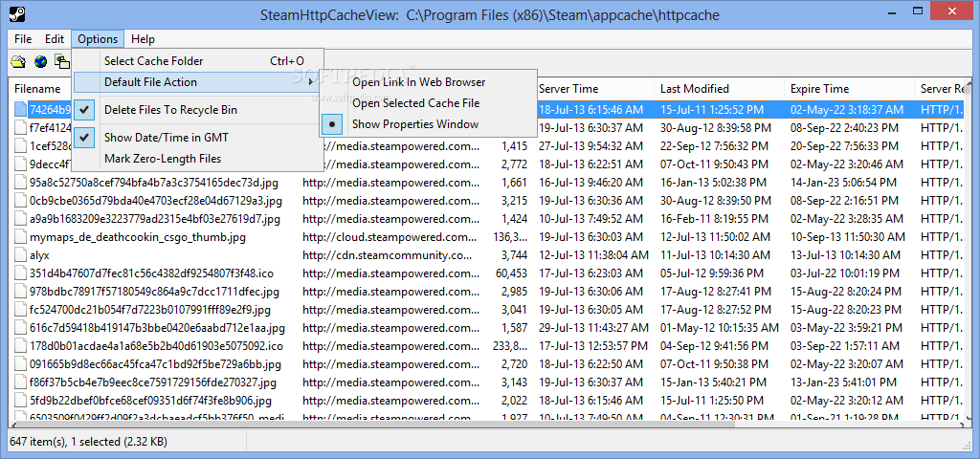
Task: Click the file icon of a9a9b1683209e3223779ad2315e4bf03e27619d7.jpg
Action: tap(20, 219)
